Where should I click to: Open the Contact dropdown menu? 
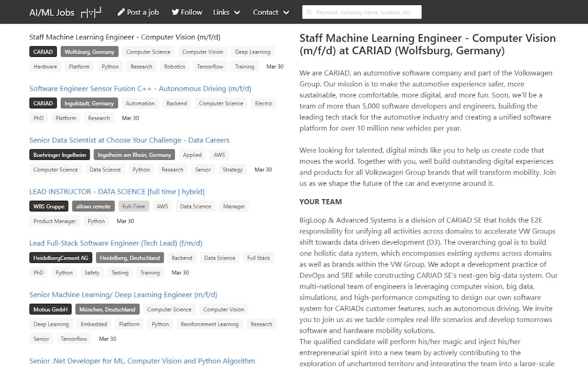[x=271, y=12]
